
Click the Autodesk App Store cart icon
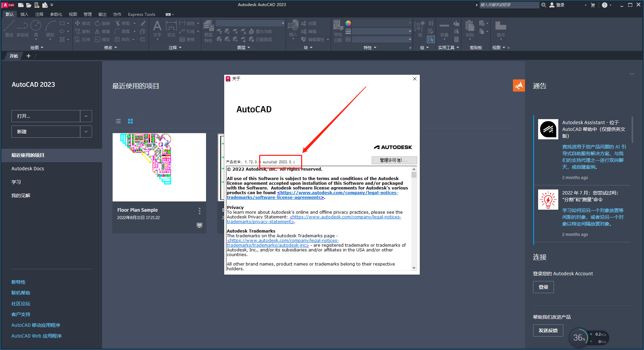(593, 5)
